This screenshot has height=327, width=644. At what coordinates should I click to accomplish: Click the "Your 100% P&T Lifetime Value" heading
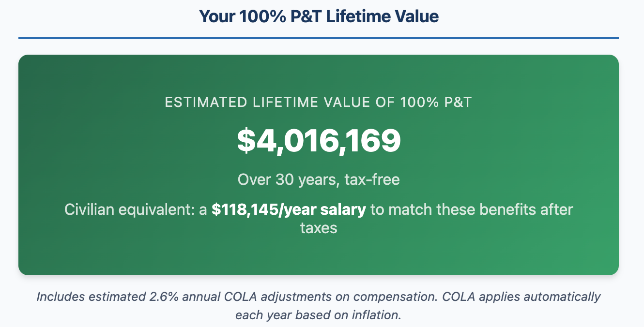click(319, 17)
